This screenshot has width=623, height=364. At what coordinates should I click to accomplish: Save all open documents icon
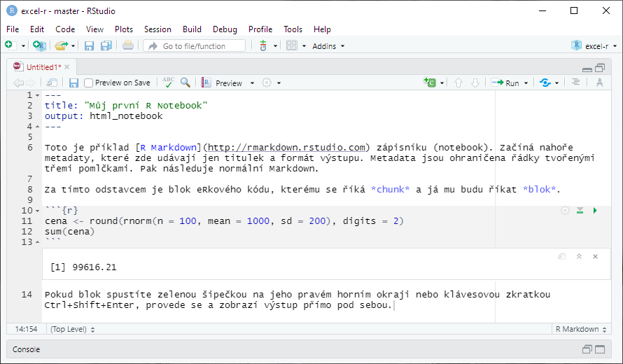[106, 46]
